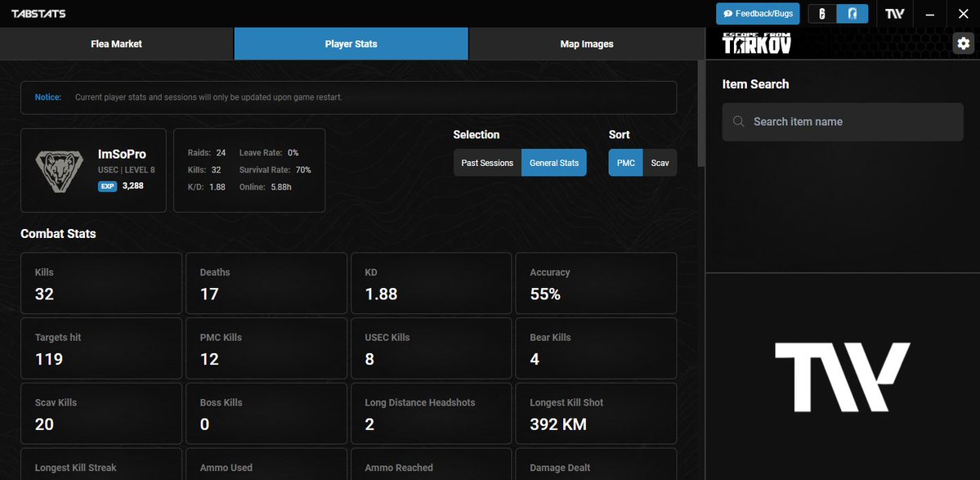Image resolution: width=980 pixels, height=480 pixels.
Task: Click the Targets hit card
Action: tap(101, 348)
